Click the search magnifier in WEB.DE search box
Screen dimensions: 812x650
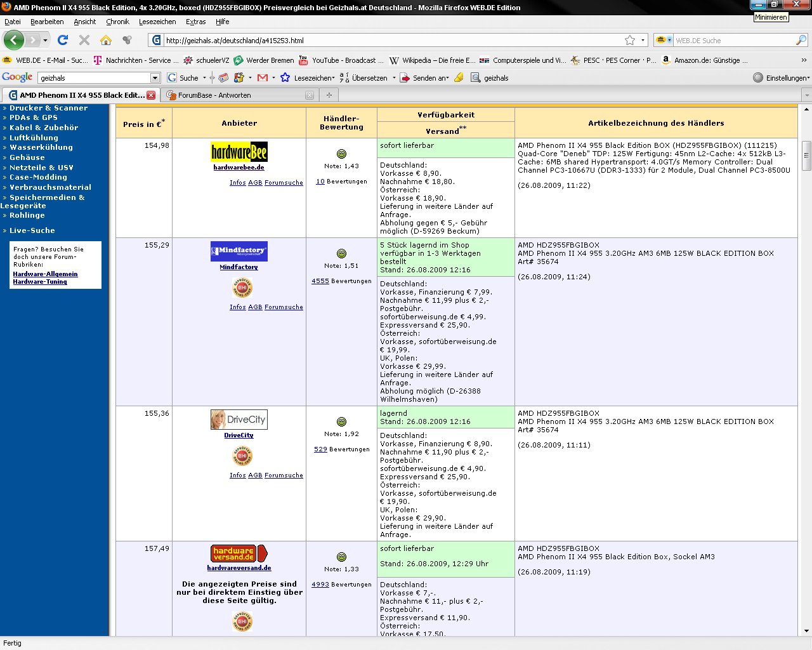point(801,40)
